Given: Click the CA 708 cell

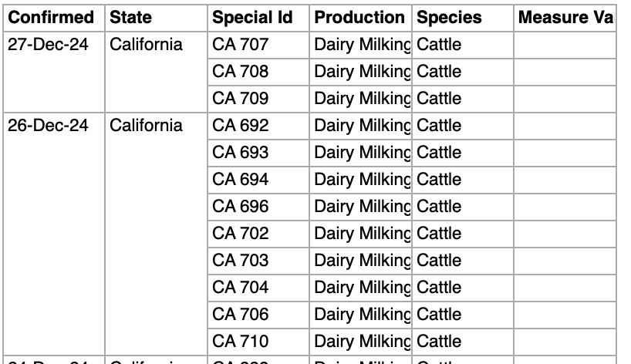Looking at the screenshot, I should (x=258, y=72).
